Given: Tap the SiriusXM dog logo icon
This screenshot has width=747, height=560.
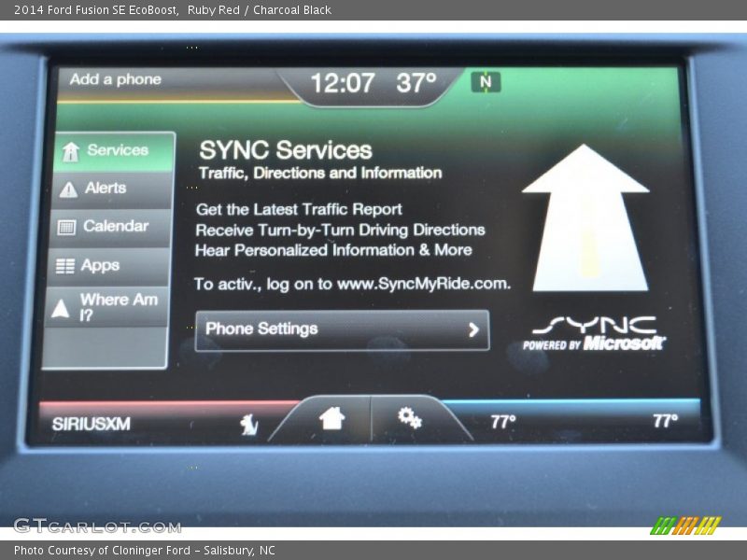Looking at the screenshot, I should (x=248, y=425).
